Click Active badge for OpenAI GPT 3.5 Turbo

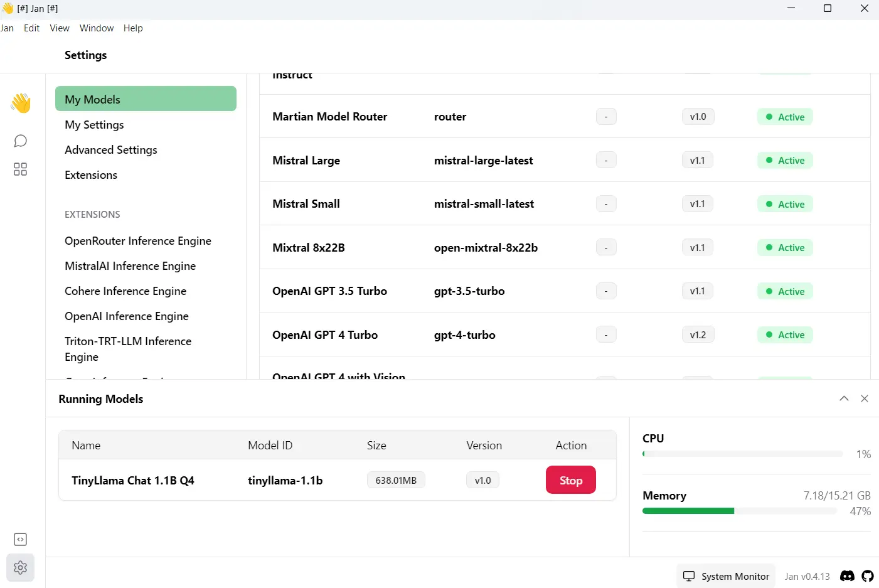coord(785,291)
